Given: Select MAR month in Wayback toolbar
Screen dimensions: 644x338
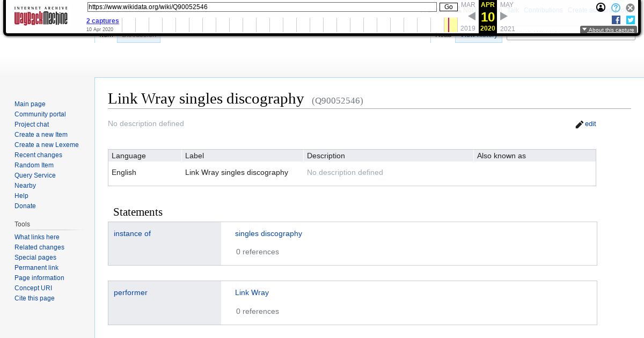Looking at the screenshot, I should click(468, 5).
